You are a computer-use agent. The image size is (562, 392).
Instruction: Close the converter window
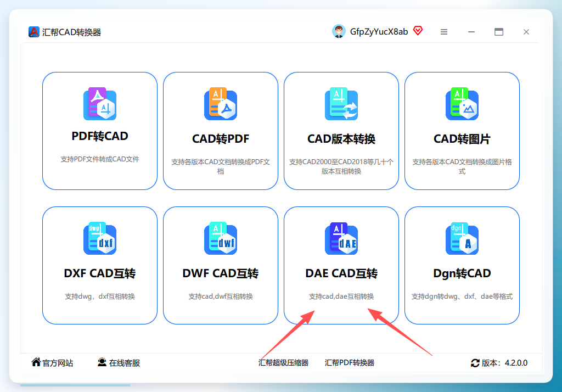[x=526, y=32]
